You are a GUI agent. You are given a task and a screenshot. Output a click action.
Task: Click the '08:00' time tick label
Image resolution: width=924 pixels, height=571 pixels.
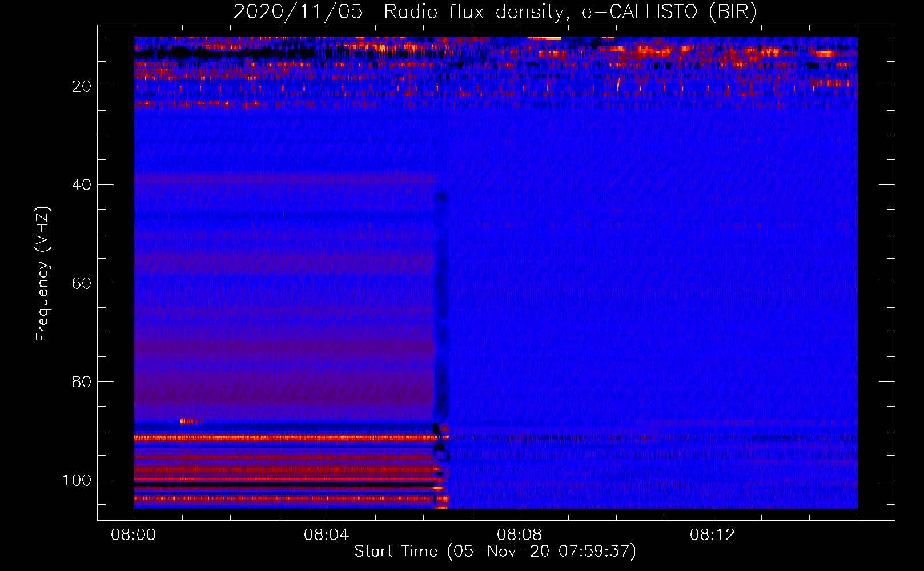pos(134,535)
